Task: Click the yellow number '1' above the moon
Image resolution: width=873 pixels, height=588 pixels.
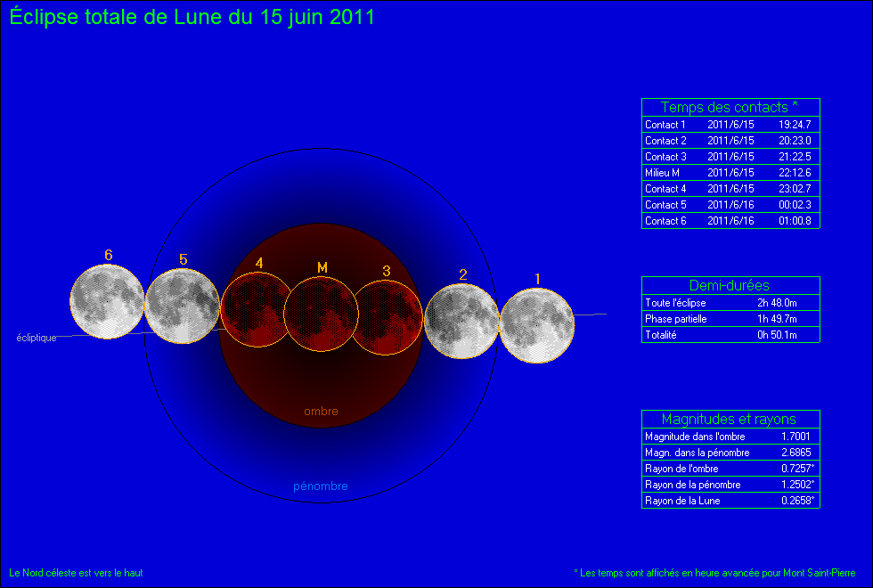Action: coord(537,279)
